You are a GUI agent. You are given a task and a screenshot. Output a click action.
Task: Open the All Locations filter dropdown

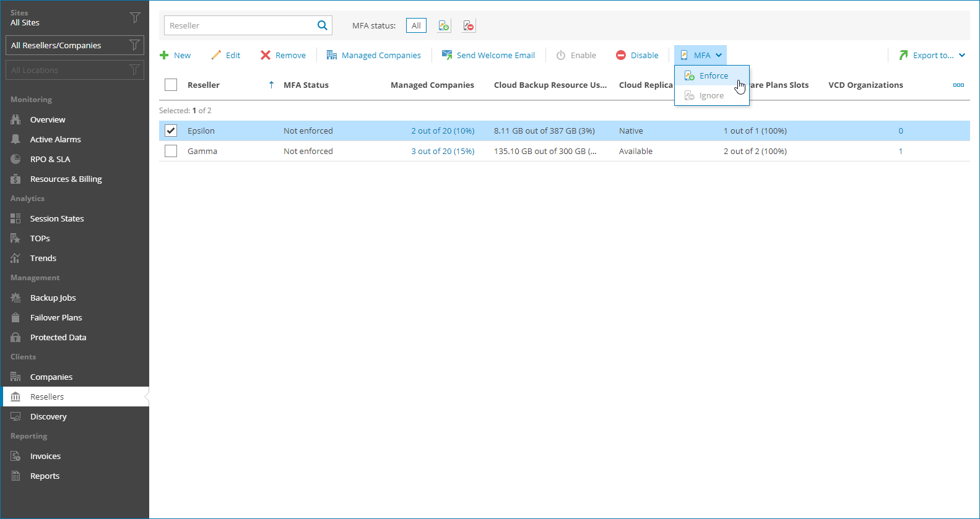point(75,70)
